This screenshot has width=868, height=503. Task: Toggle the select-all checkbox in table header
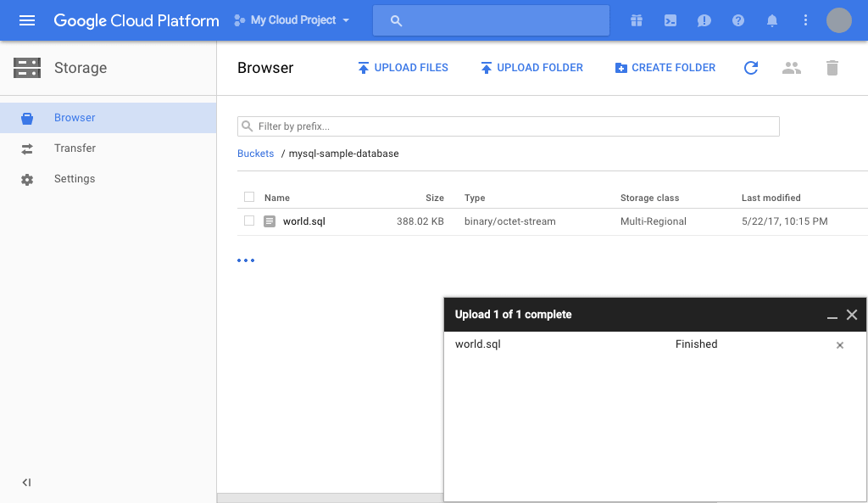point(249,197)
